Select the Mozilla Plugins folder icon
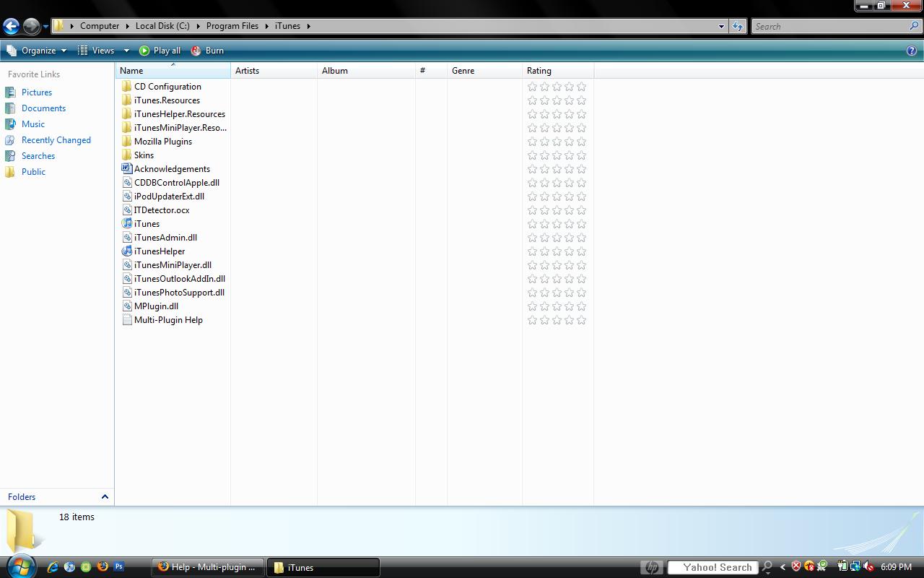The height and width of the screenshot is (578, 924). pyautogui.click(x=127, y=142)
